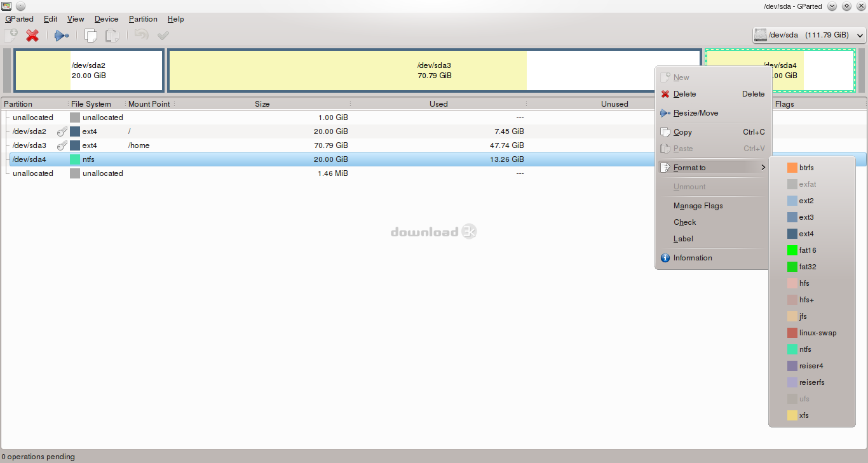Choose xfs in the Format to submenu
868x463 pixels.
coord(811,415)
